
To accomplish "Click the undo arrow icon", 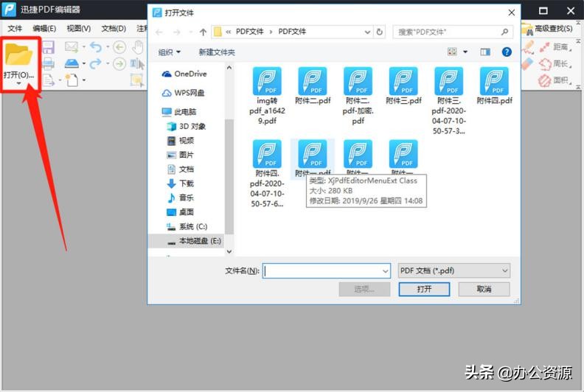I will tap(96, 47).
